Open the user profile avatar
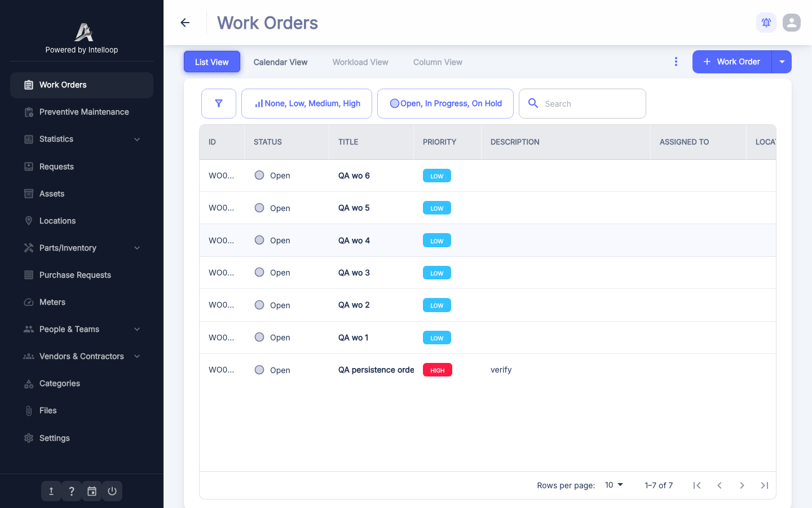The width and height of the screenshot is (812, 508). point(792,23)
